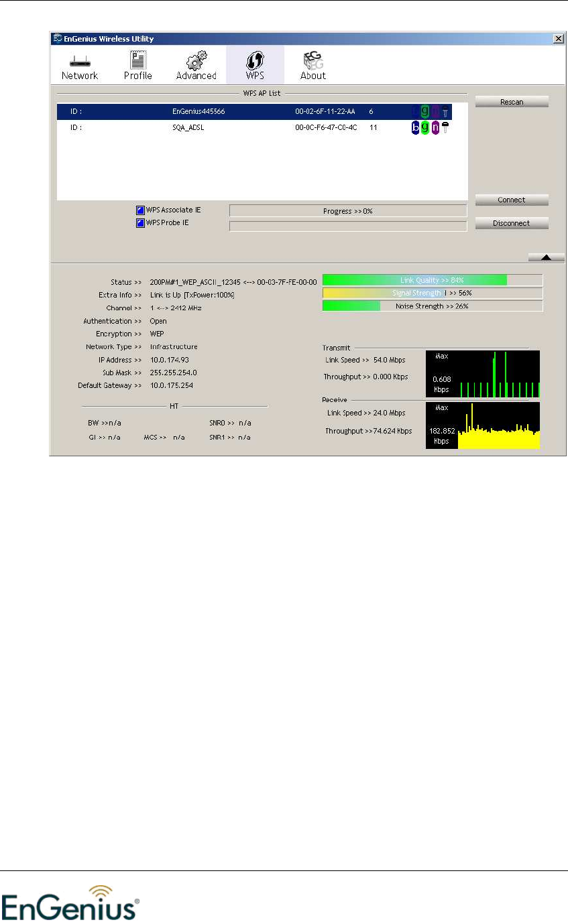568x924 pixels.
Task: Click the green 802.11g icon in the SQA_ADSL row
Action: click(x=425, y=127)
